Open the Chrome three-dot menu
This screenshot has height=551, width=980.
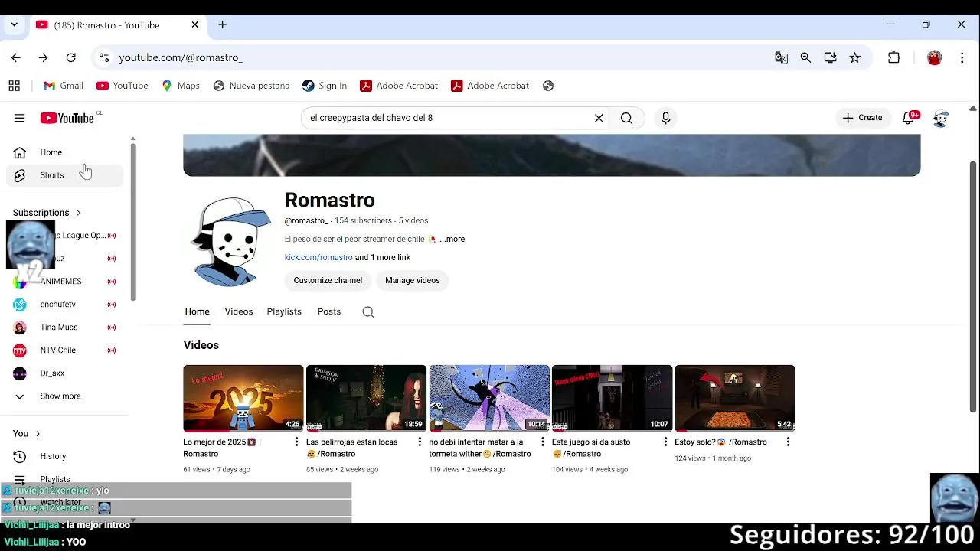tap(962, 57)
